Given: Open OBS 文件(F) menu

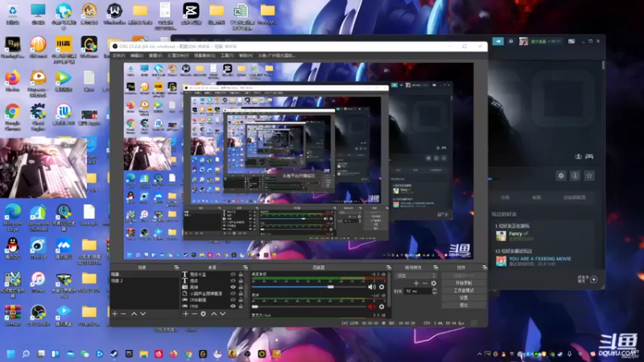Looking at the screenshot, I should click(118, 56).
